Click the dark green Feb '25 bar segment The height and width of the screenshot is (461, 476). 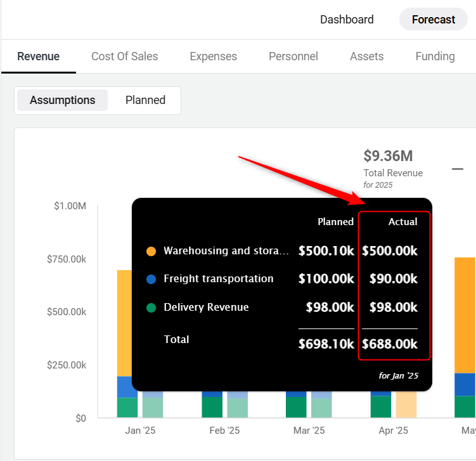[212, 407]
